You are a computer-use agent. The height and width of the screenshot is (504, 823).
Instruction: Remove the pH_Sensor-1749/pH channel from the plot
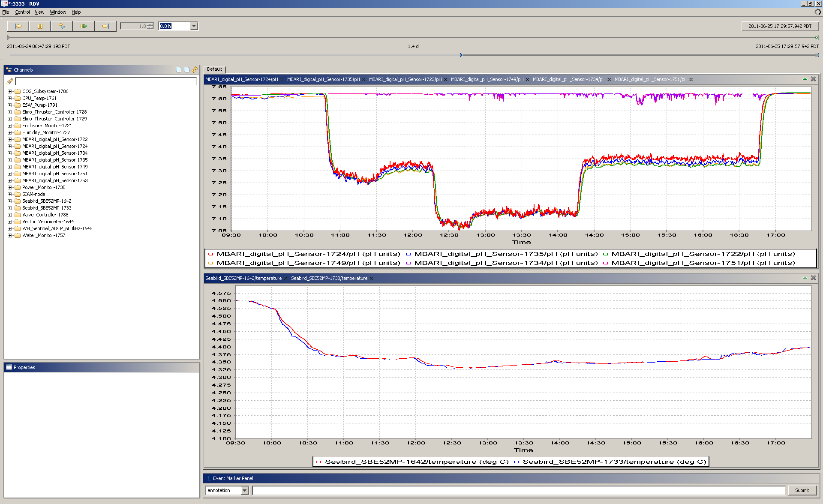click(527, 79)
